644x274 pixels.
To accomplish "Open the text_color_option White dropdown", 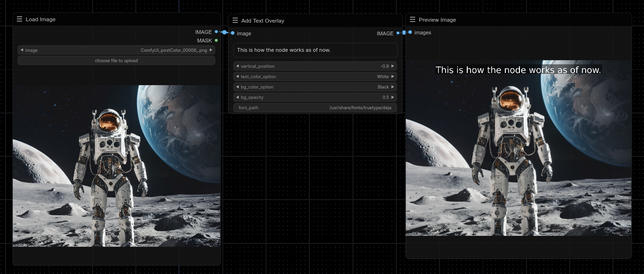I will (x=315, y=77).
